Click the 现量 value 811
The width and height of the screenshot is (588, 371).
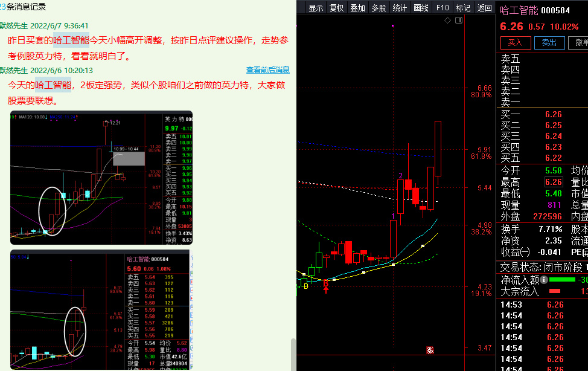pos(554,205)
